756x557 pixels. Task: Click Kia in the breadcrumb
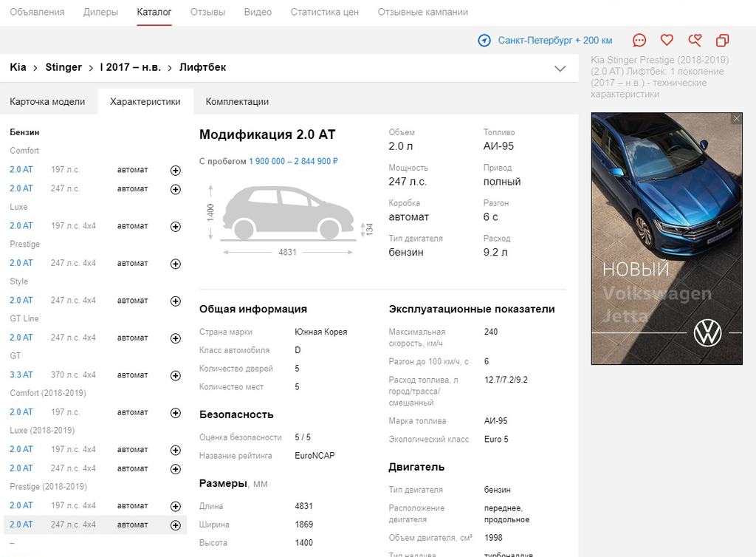coord(18,67)
